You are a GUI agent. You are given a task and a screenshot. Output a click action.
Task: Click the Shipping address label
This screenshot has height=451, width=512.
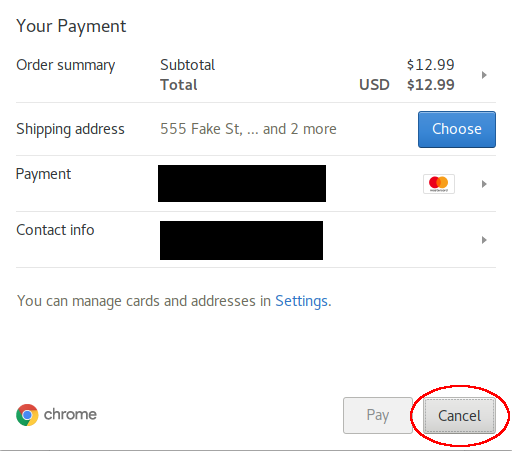pos(70,129)
